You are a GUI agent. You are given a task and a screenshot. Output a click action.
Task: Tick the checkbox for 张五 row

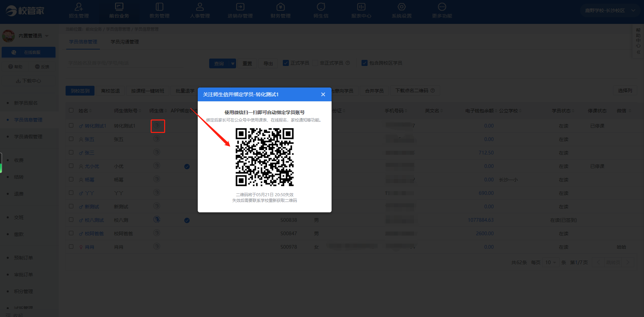pyautogui.click(x=71, y=139)
